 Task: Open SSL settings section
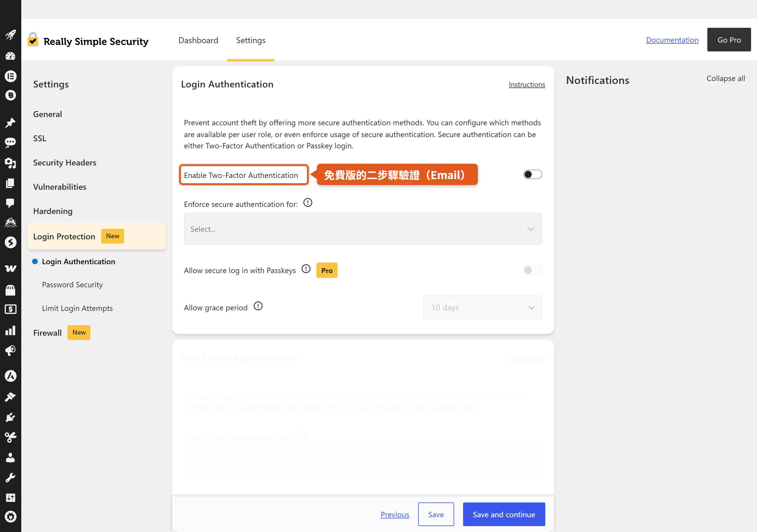(x=40, y=138)
